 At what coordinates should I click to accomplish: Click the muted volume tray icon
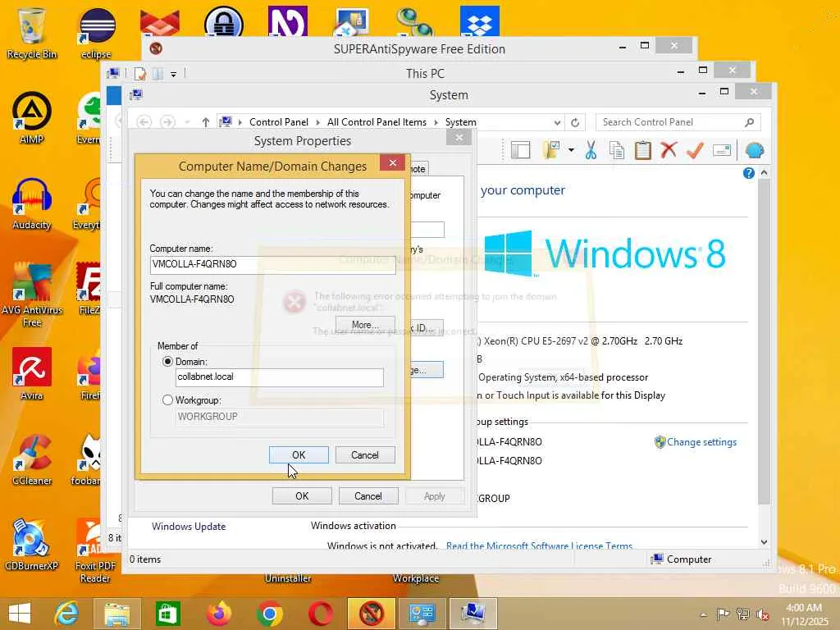point(762,614)
